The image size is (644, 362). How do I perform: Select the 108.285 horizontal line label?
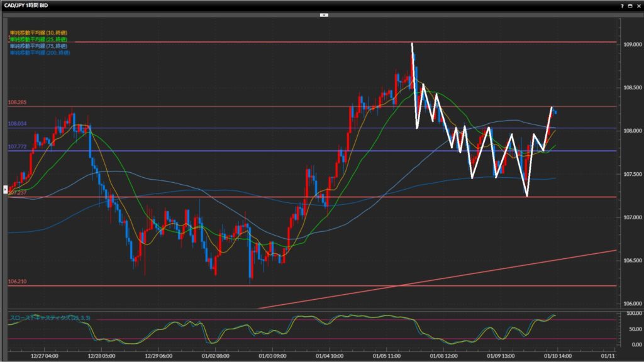click(16, 102)
